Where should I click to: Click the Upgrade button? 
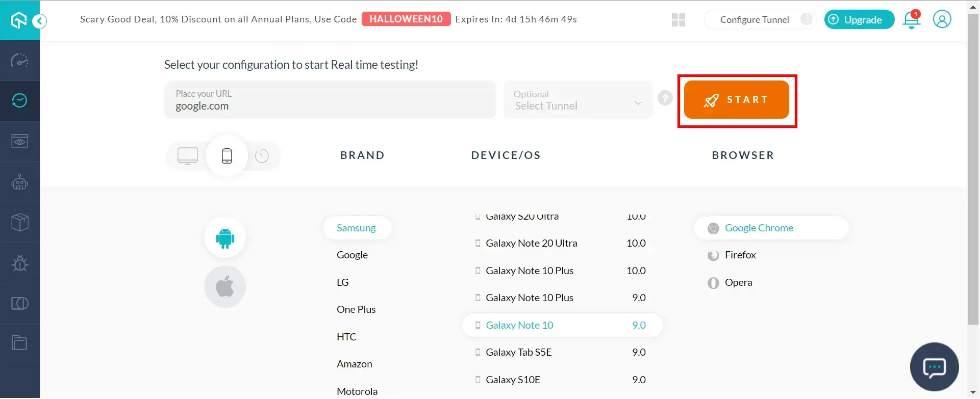(859, 20)
